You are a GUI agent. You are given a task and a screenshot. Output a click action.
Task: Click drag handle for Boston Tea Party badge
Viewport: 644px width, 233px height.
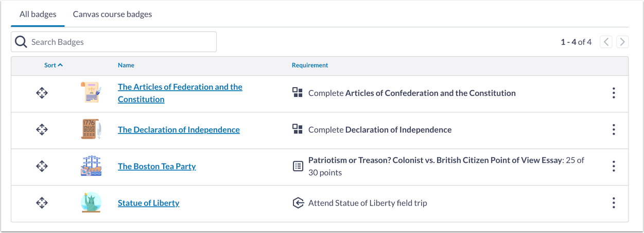coord(42,166)
